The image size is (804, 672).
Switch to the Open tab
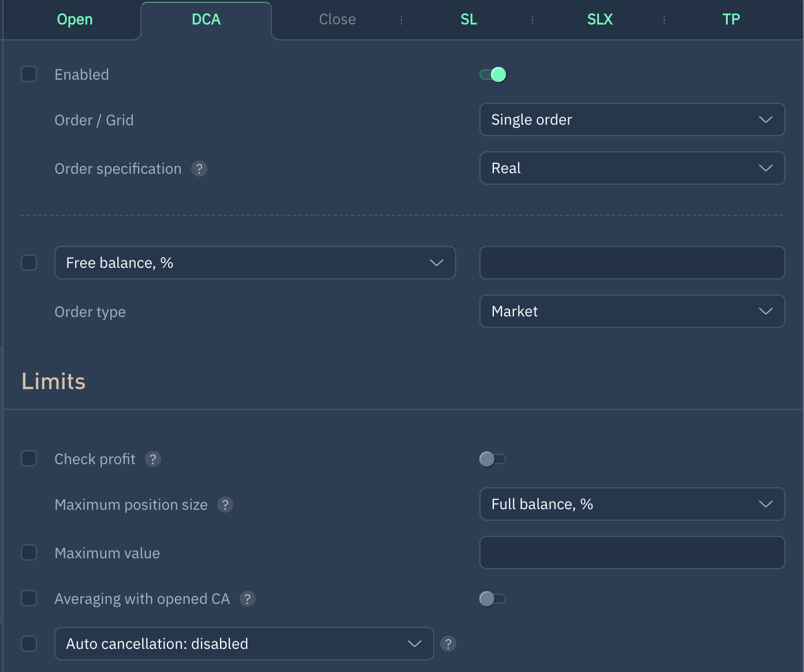click(x=75, y=20)
